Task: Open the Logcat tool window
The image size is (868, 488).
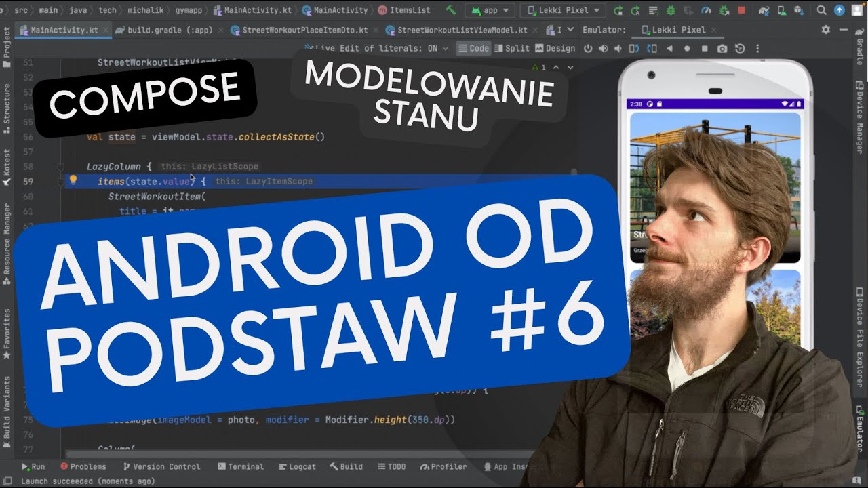Action: pyautogui.click(x=297, y=466)
